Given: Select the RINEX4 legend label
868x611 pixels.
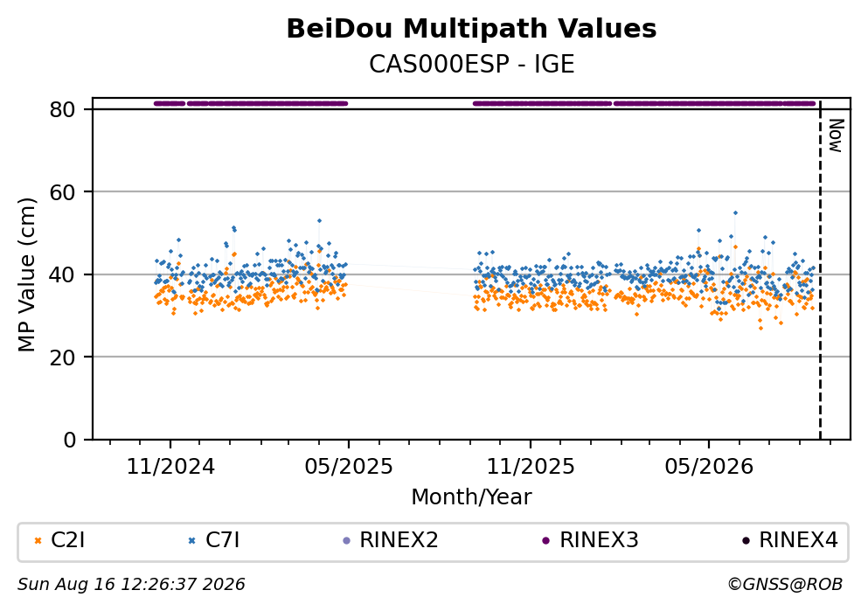Looking at the screenshot, I should tap(798, 540).
